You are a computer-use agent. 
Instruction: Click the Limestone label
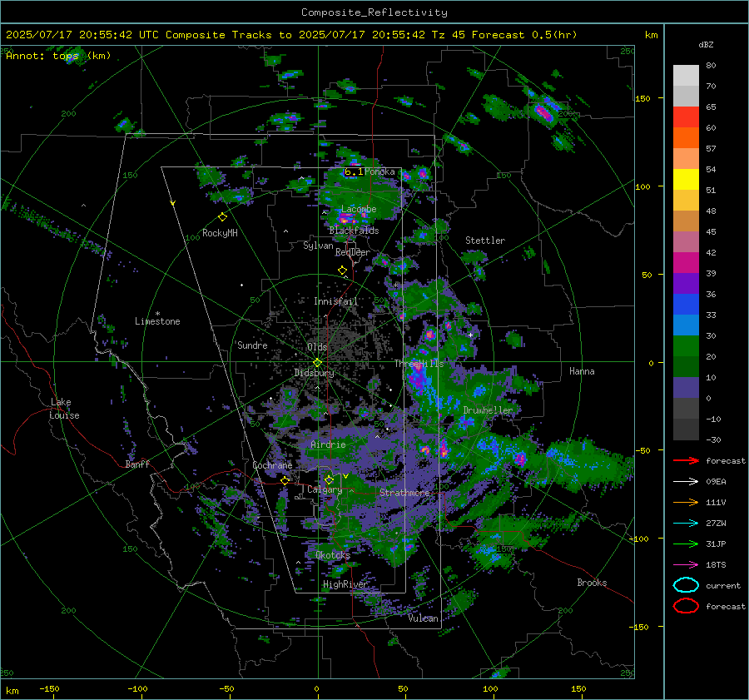[x=157, y=321]
